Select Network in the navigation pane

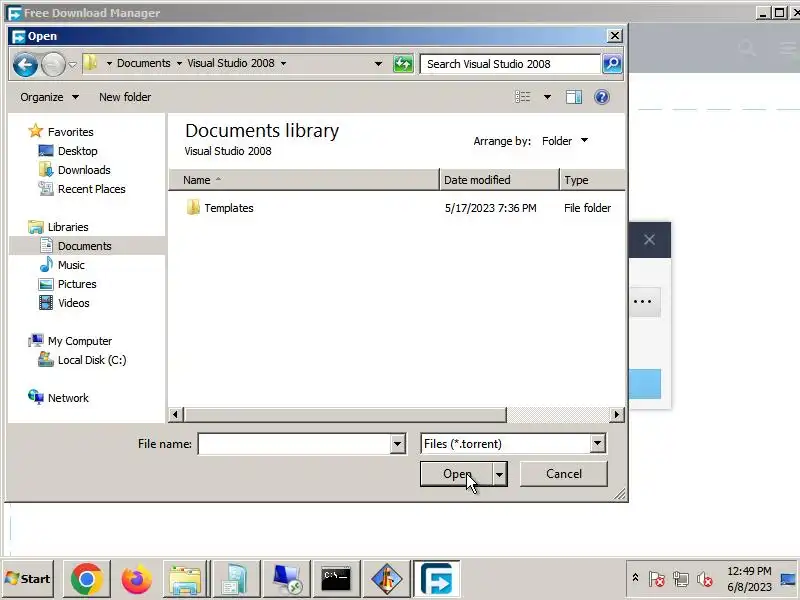pos(68,398)
